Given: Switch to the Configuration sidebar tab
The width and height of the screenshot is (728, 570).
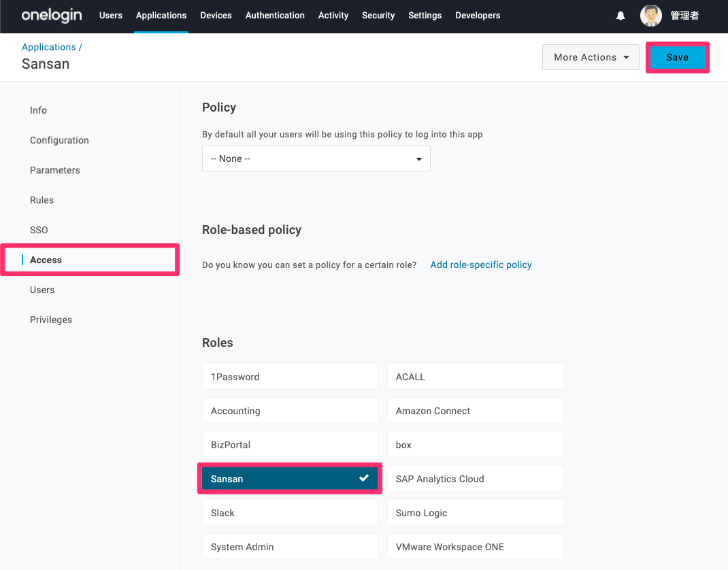Looking at the screenshot, I should [59, 140].
